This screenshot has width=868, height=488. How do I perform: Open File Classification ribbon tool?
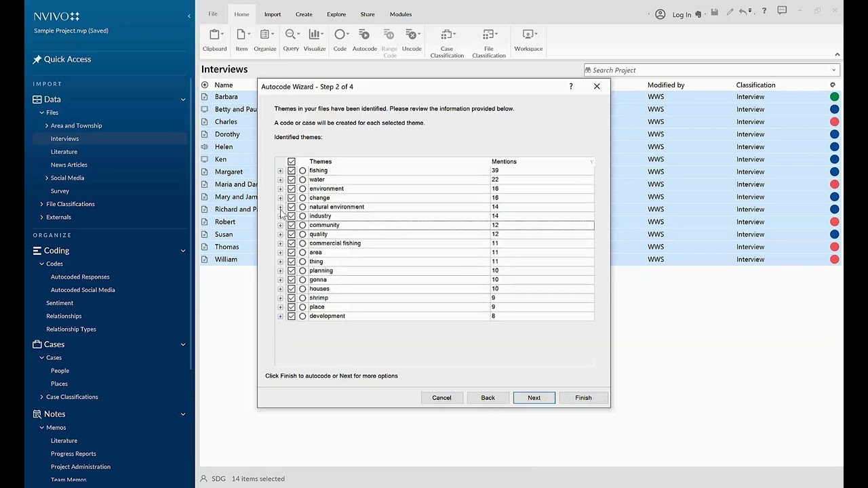489,43
